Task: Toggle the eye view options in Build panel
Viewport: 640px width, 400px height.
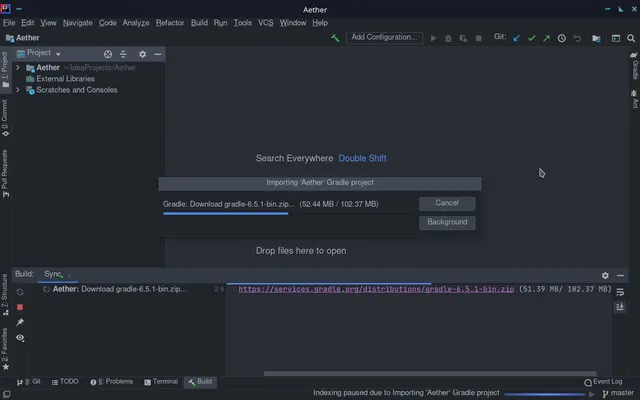Action: [20, 338]
